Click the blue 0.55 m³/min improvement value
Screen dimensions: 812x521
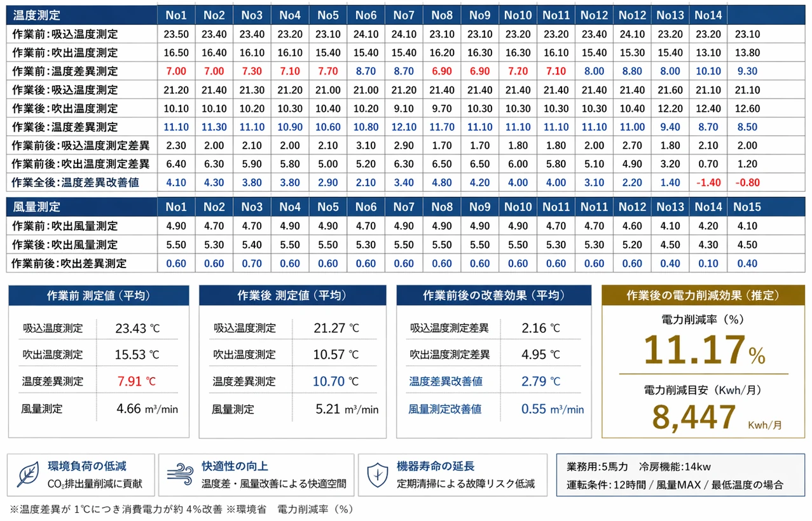pos(553,409)
